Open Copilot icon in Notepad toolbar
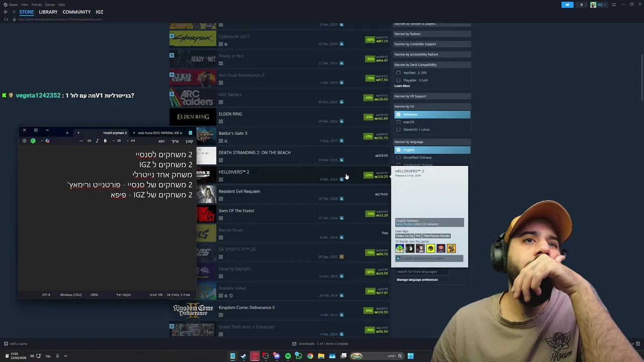The image size is (644, 362). (47, 141)
